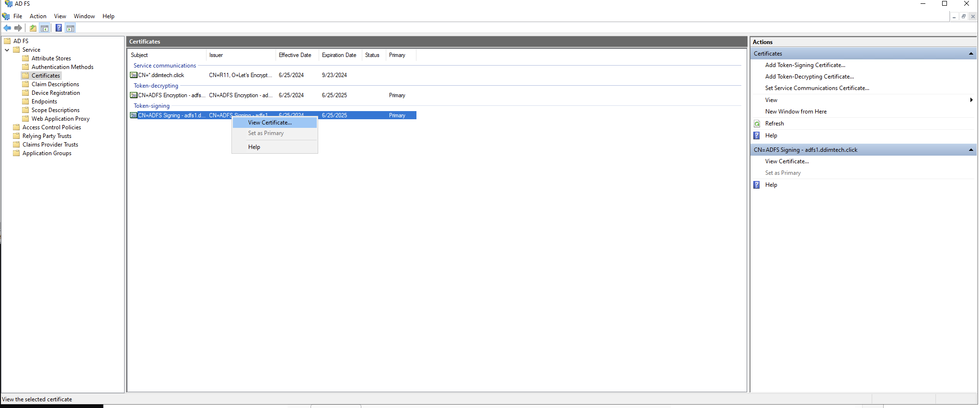The width and height of the screenshot is (980, 408).
Task: Click the Access Control Policies folder icon
Action: (16, 127)
